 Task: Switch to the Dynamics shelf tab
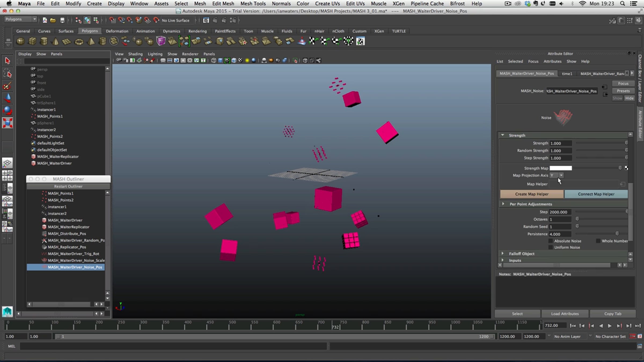[x=171, y=31]
